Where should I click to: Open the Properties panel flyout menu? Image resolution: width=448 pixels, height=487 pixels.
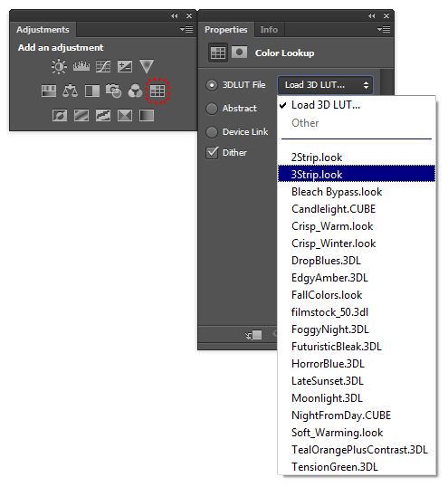(384, 30)
